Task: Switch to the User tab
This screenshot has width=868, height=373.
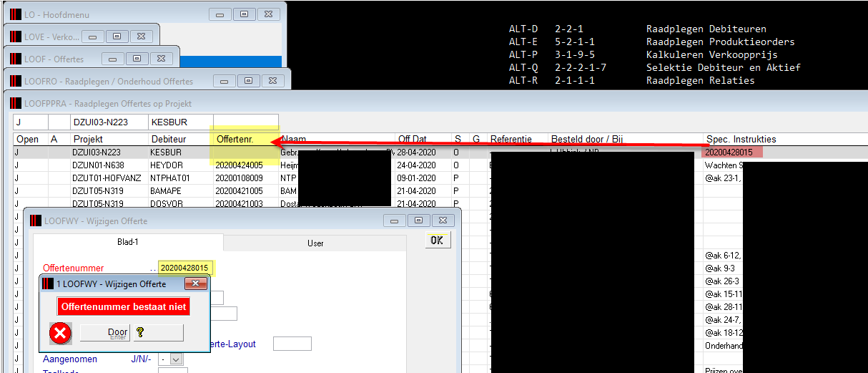Action: tap(315, 243)
